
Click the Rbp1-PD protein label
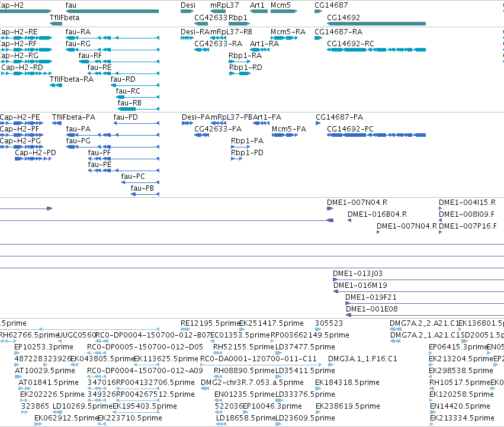pyautogui.click(x=247, y=153)
